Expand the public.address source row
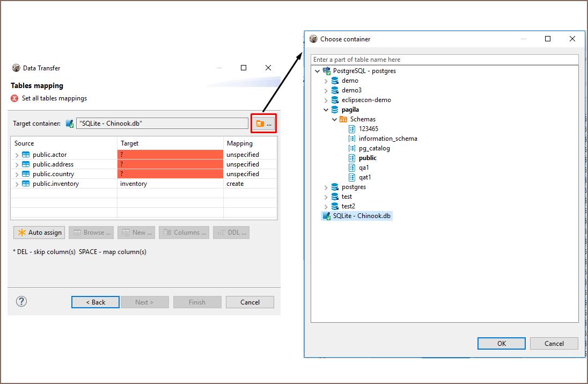This screenshot has height=384, width=588. click(17, 164)
